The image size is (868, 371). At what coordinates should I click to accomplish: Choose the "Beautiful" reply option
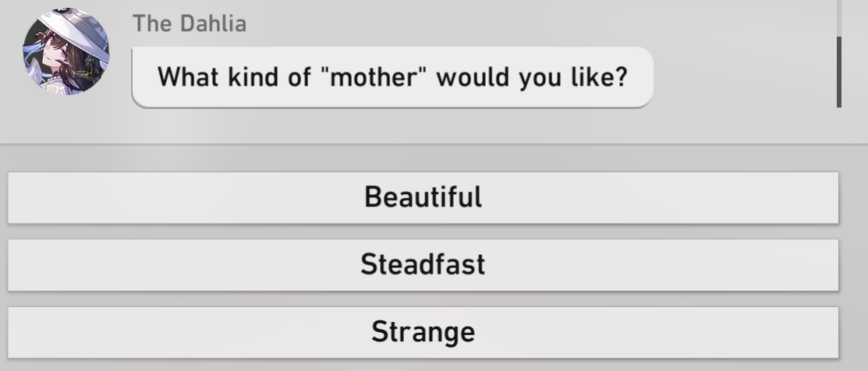[x=423, y=198]
